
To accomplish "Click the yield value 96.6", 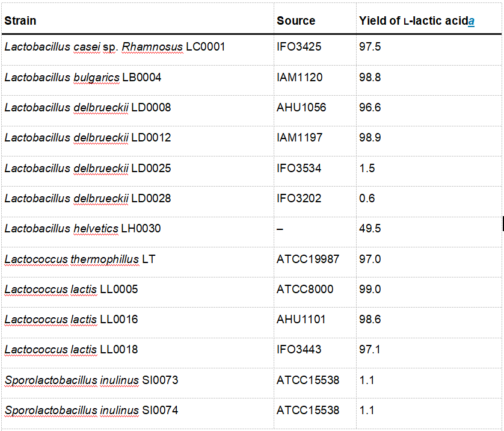I will point(370,108).
